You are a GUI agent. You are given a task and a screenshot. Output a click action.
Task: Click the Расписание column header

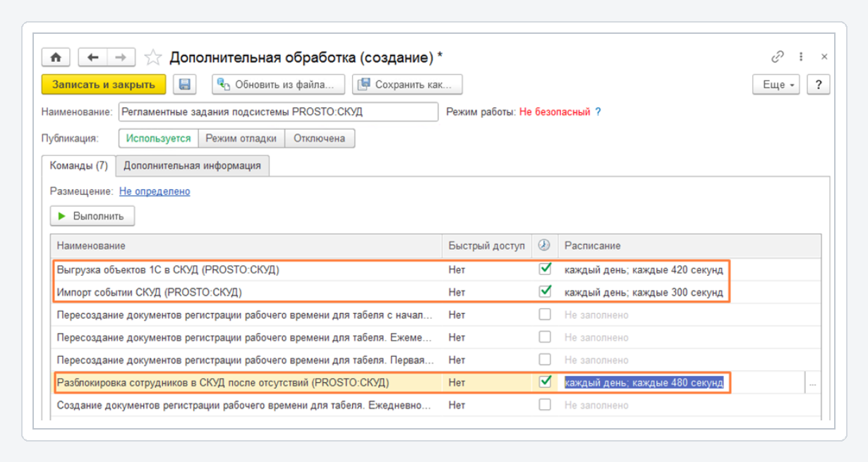coord(689,245)
